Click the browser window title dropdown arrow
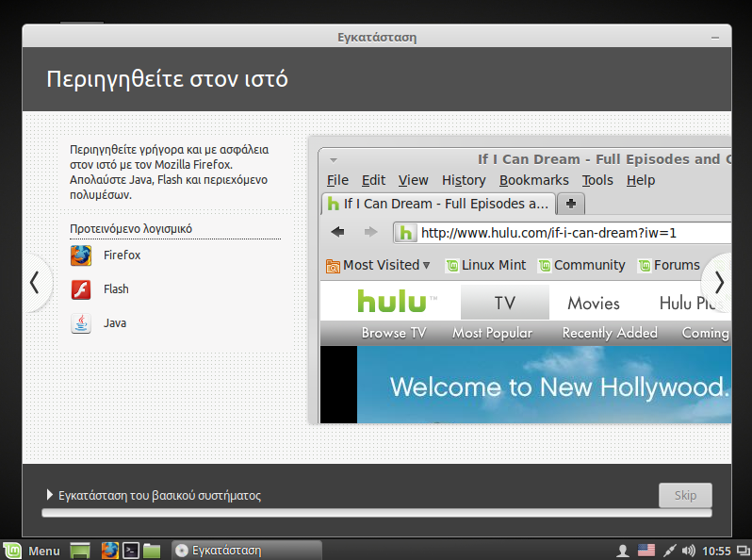Image resolution: width=752 pixels, height=560 pixels. [334, 159]
